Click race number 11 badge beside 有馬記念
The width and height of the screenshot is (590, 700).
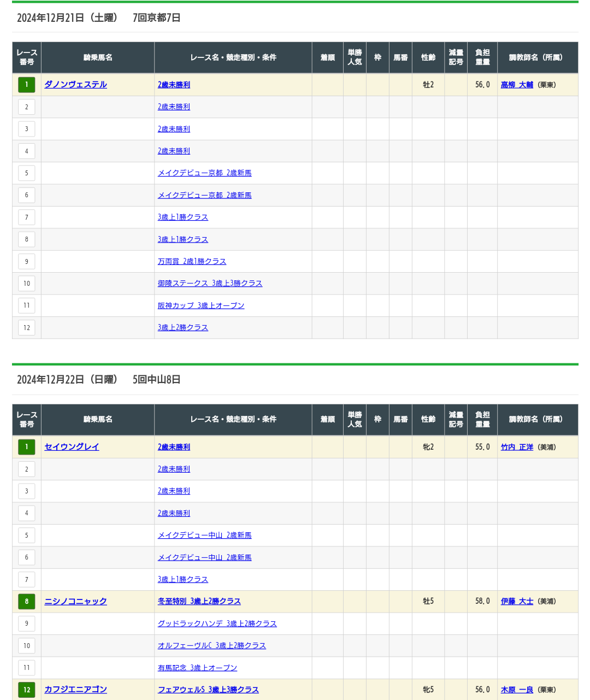(26, 668)
